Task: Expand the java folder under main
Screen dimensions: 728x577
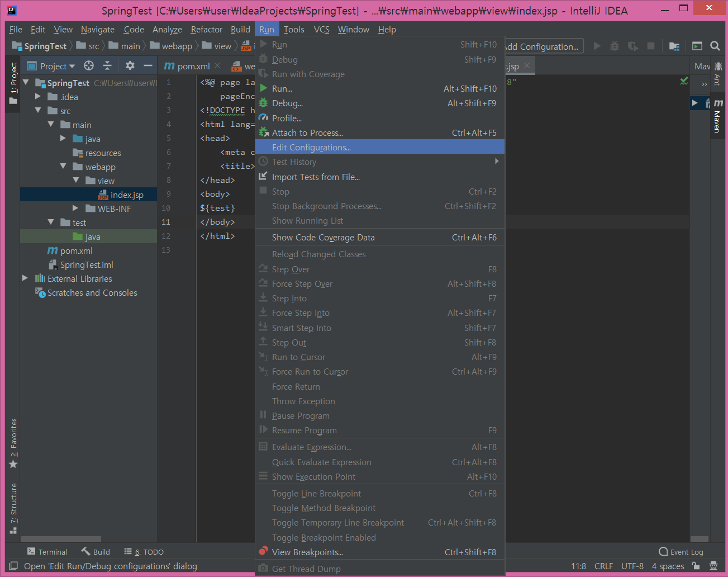Action: tap(63, 139)
